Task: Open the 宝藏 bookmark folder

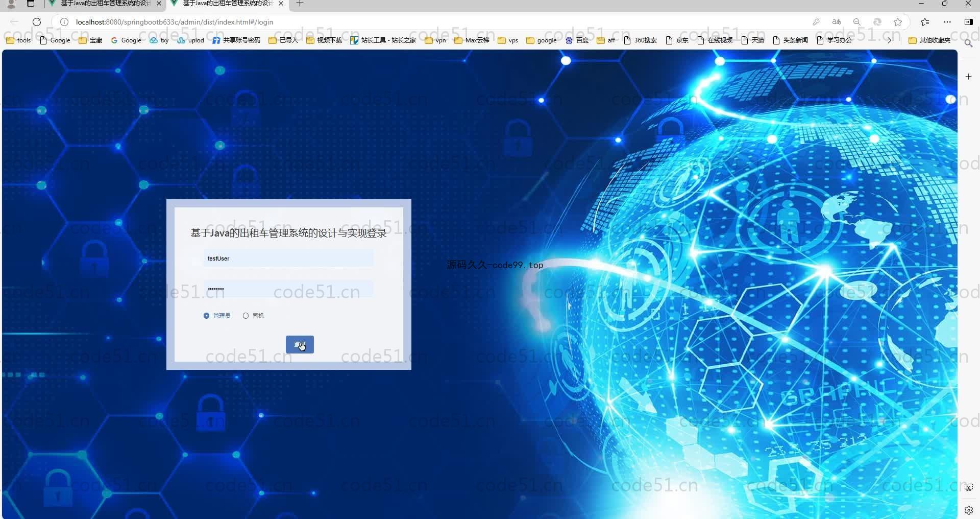Action: click(90, 40)
